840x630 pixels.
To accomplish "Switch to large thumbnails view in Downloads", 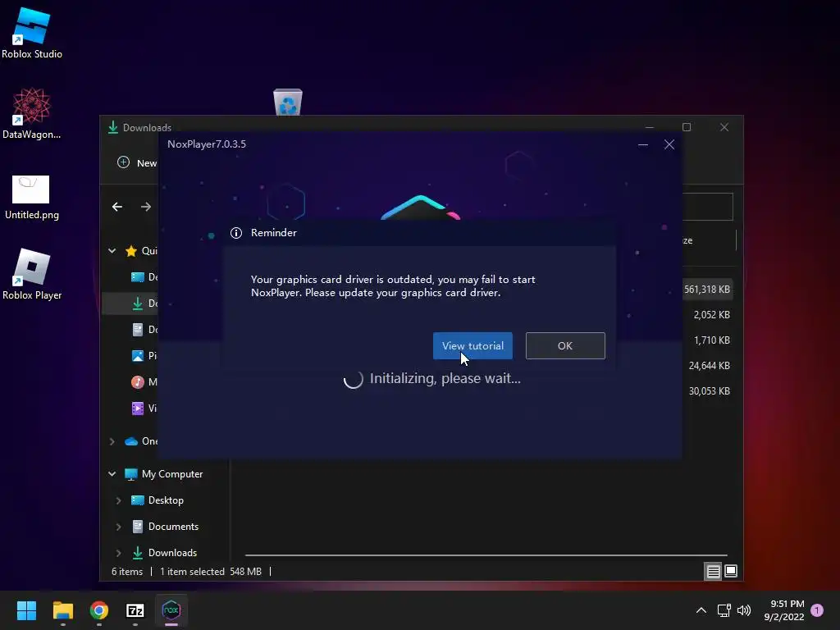I will [x=731, y=572].
